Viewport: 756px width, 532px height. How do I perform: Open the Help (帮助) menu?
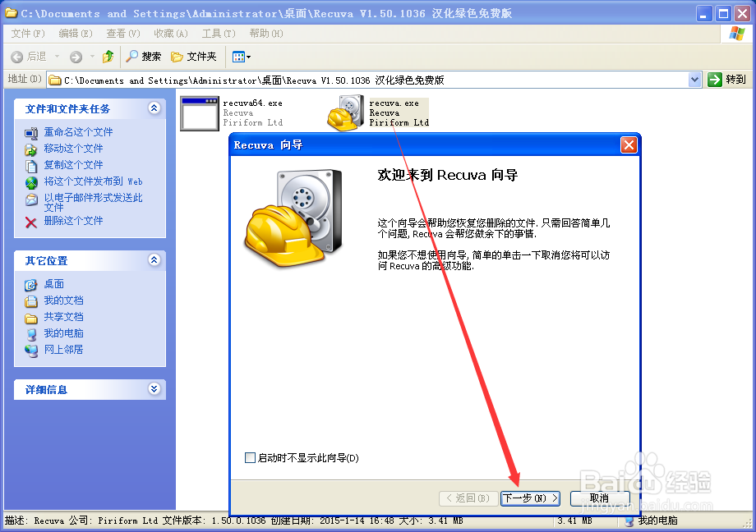point(266,33)
